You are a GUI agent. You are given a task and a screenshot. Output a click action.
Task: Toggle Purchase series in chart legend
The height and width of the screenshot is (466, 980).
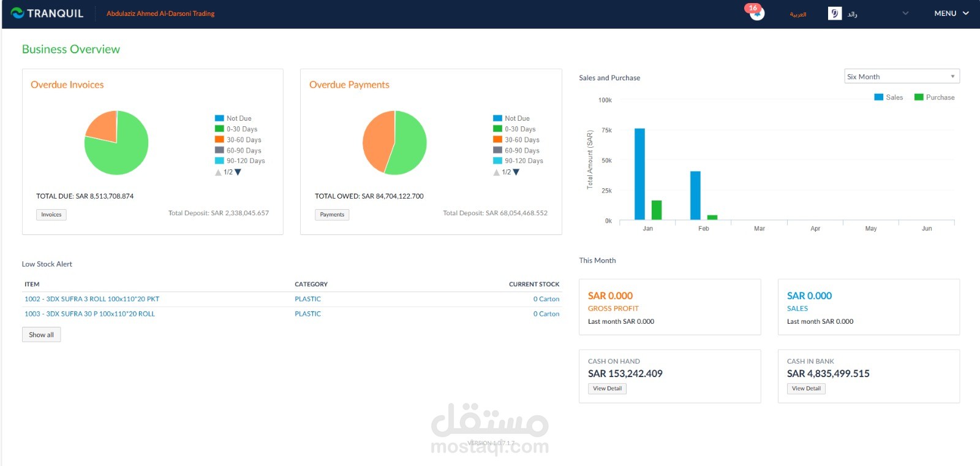coord(935,97)
